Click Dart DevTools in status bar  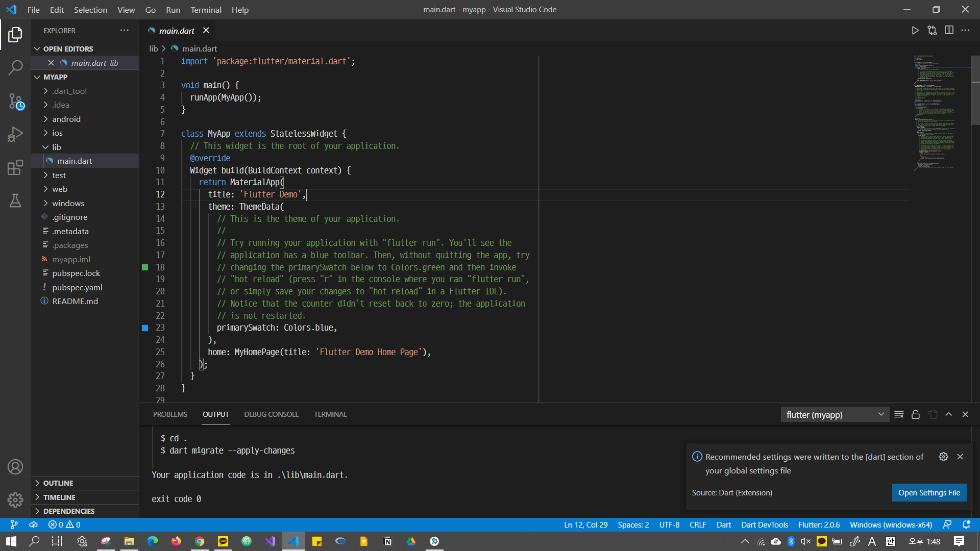764,525
